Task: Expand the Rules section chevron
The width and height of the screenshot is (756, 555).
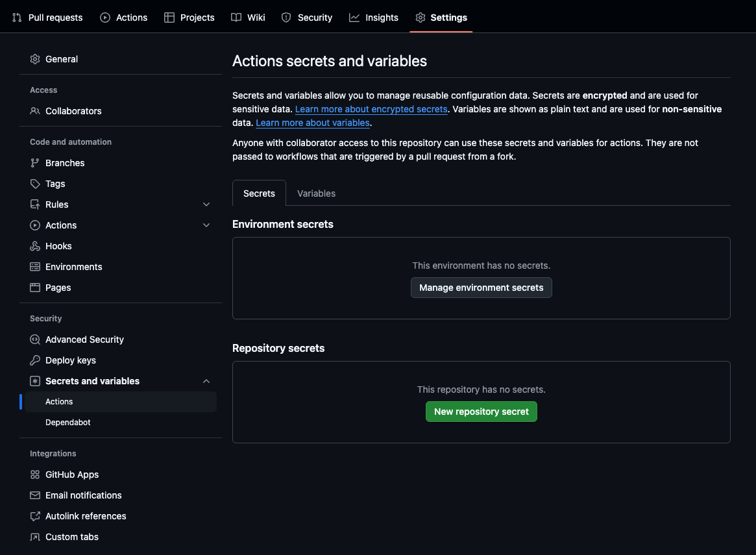Action: tap(206, 204)
